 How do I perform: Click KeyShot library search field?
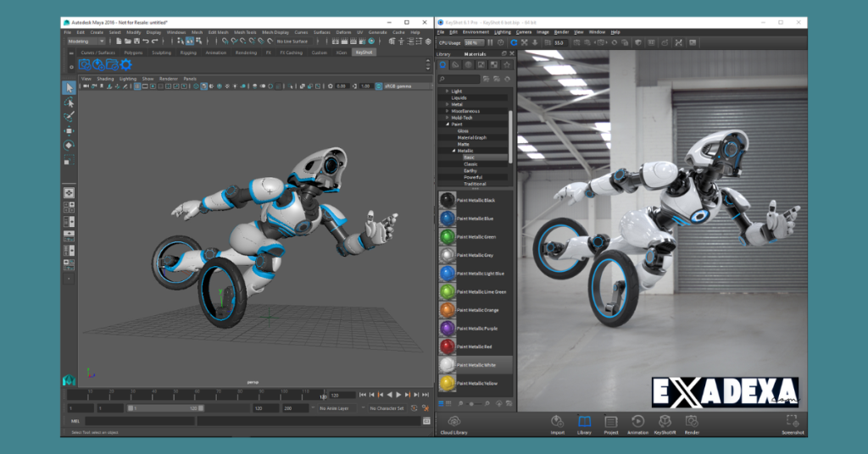point(459,79)
